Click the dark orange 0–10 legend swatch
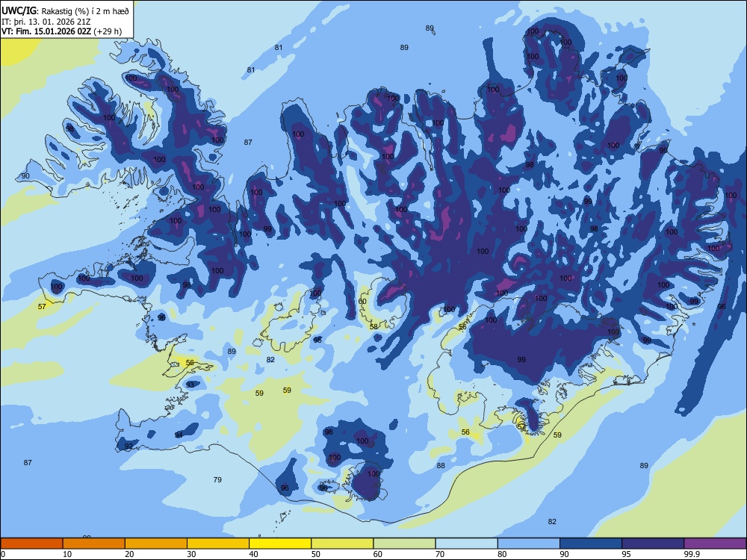747x560 pixels. point(31,544)
